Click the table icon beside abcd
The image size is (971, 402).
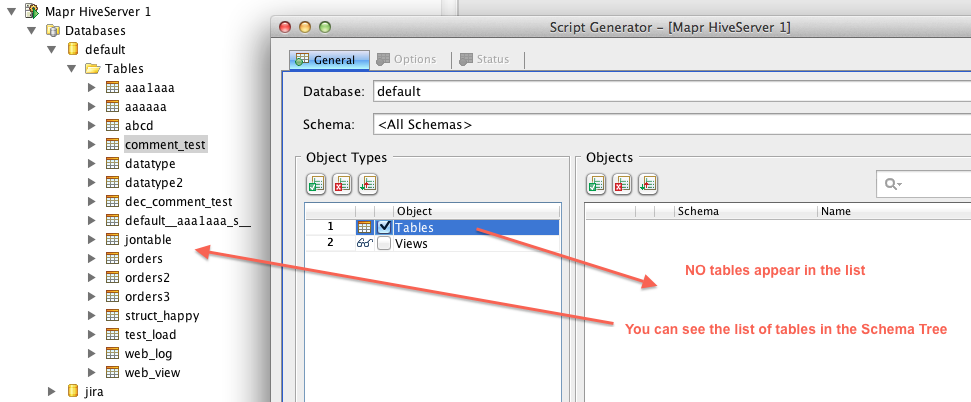pos(112,125)
